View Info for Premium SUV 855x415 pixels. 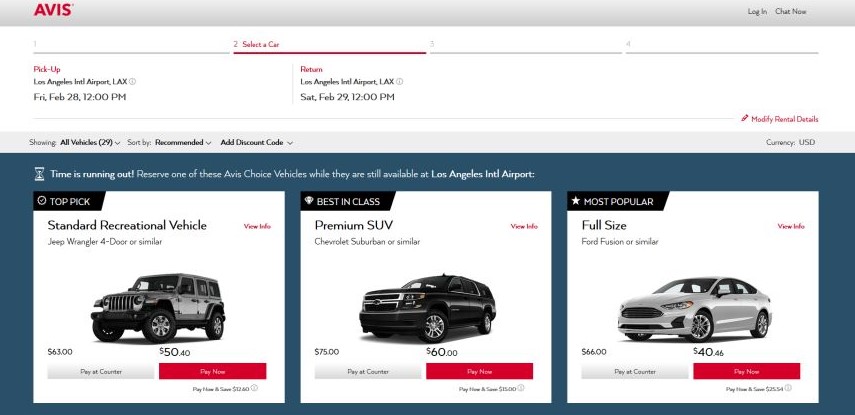[524, 226]
